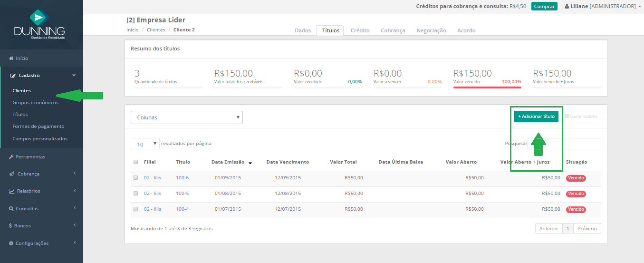
Task: Click the edit icon beside Cadastro
Action: 13,76
